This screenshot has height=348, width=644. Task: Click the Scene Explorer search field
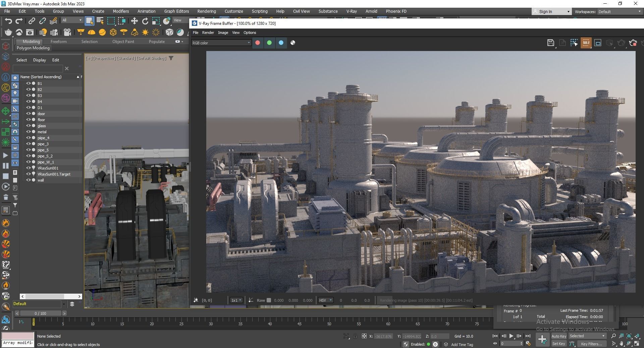click(x=38, y=68)
